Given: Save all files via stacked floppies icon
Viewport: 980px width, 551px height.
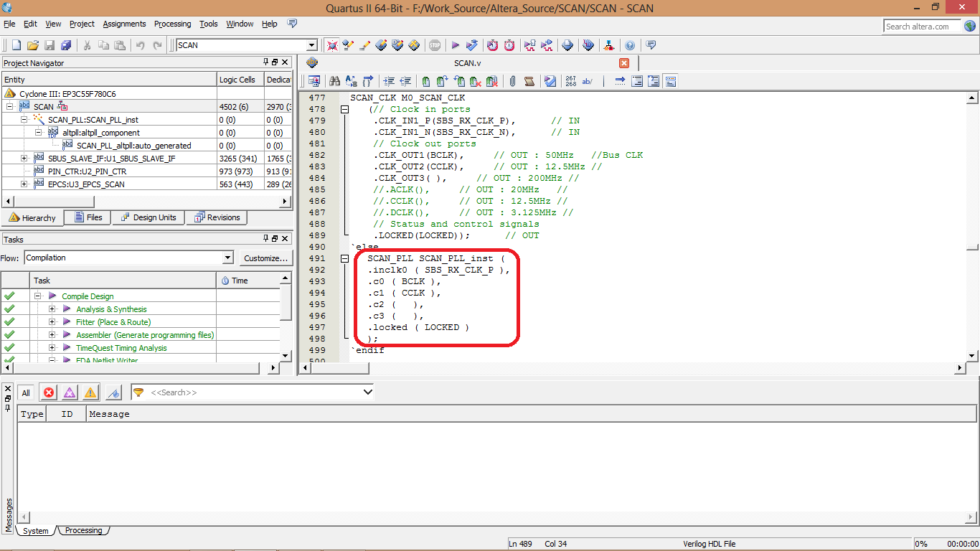Looking at the screenshot, I should click(x=66, y=45).
